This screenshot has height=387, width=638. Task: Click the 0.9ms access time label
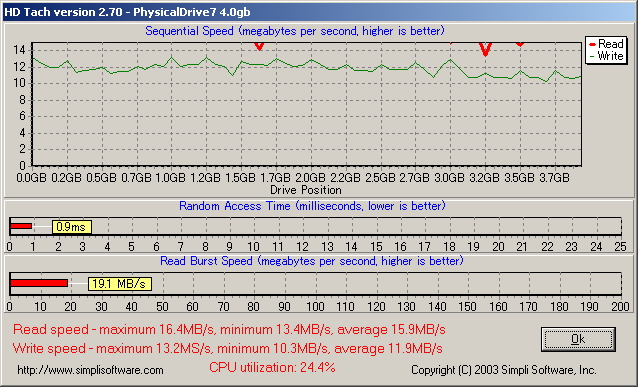coord(72,227)
